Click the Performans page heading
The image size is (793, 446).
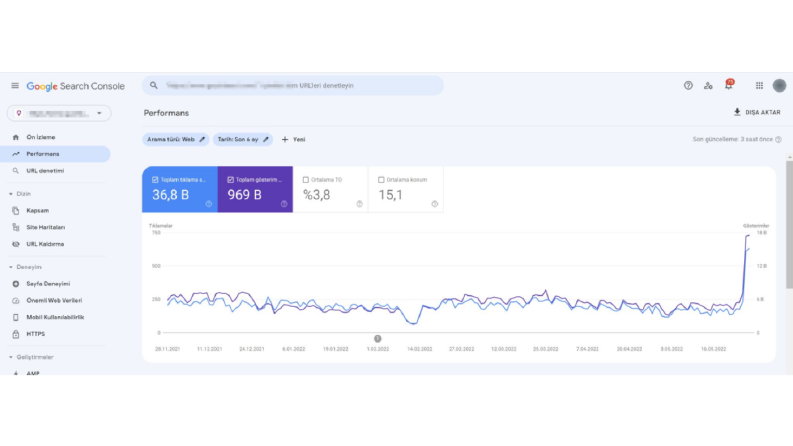tap(166, 113)
